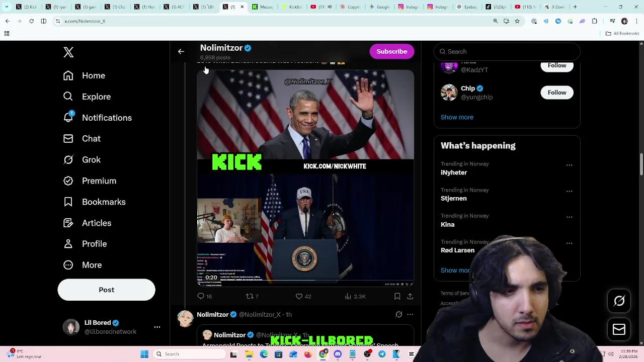Click Grok icon on Nolimitzor 1h post
Screen dimensions: 644x362
[398, 314]
